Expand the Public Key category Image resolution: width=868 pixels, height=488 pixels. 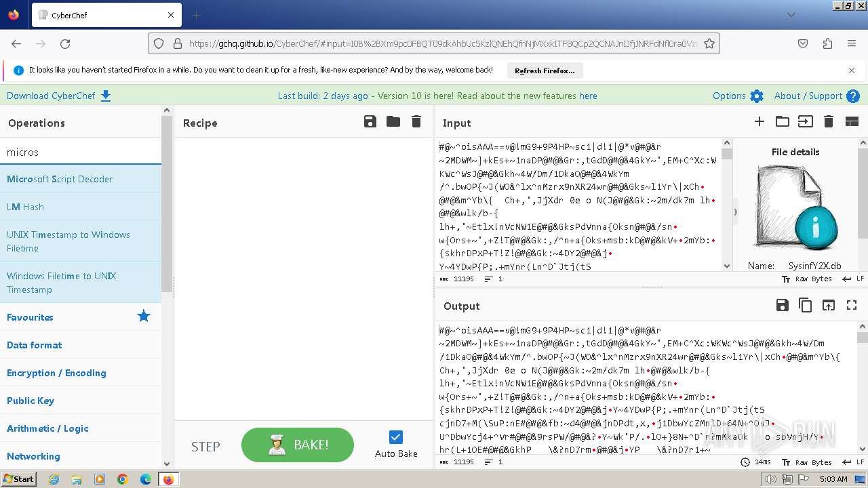tap(81, 401)
